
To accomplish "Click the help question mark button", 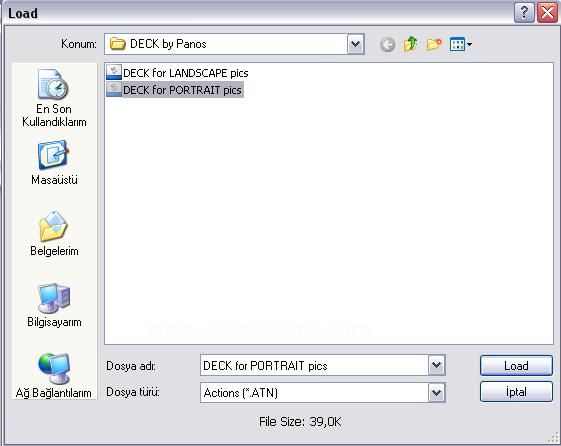I will click(x=524, y=13).
